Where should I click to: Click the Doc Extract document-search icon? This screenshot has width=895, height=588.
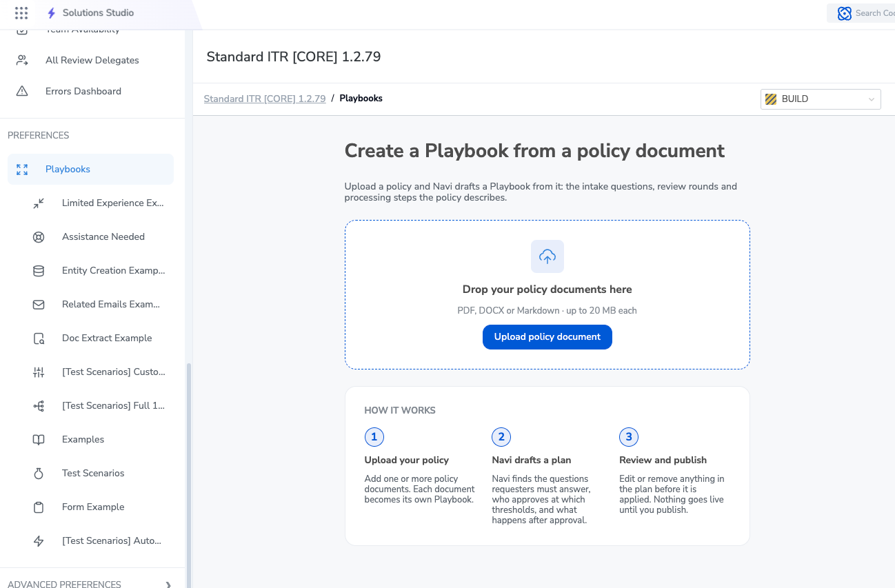(x=39, y=338)
